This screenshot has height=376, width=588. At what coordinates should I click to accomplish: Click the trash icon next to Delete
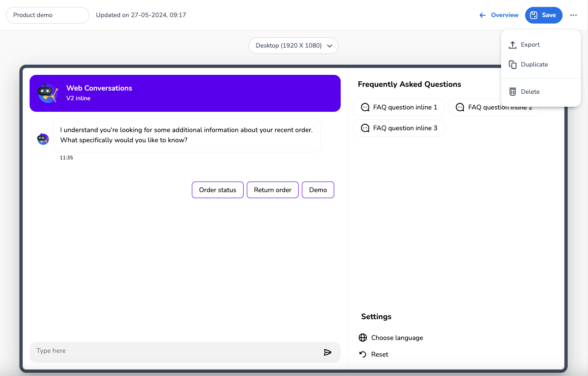tap(512, 91)
